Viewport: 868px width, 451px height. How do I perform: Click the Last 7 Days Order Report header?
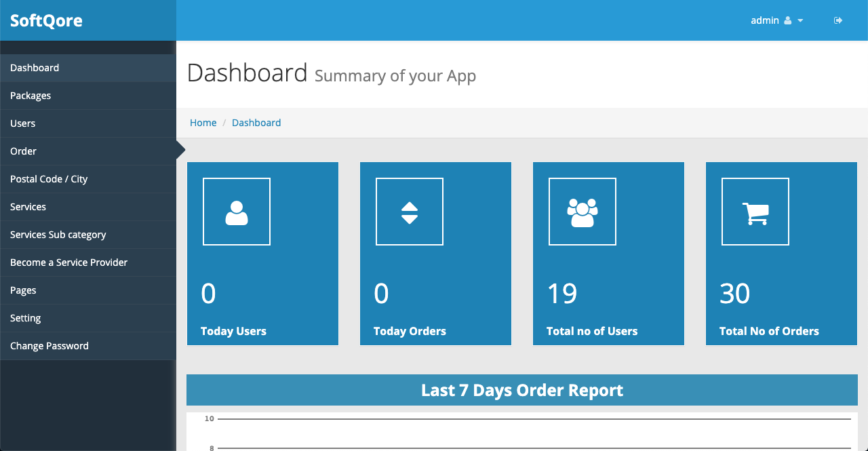[x=522, y=390]
